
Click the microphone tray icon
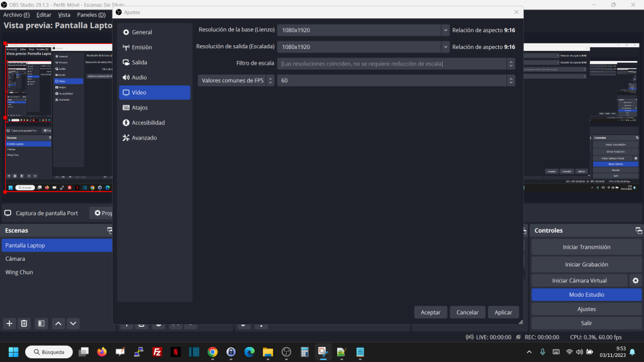pyautogui.click(x=543, y=352)
